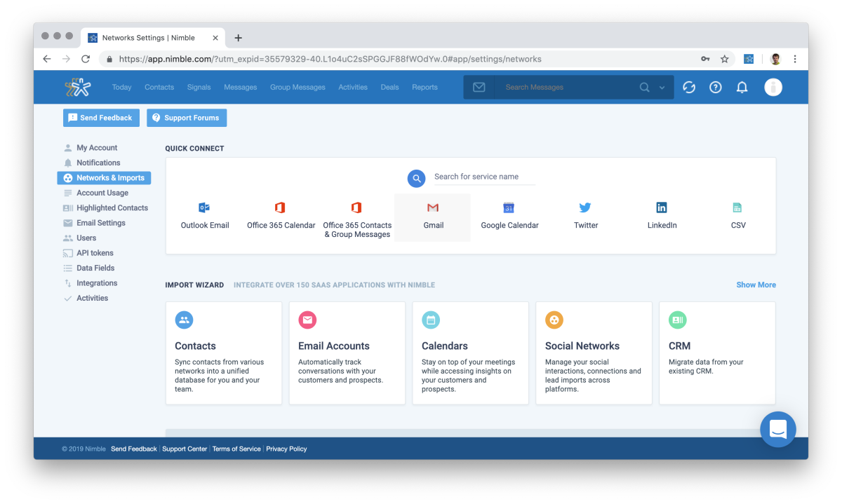
Task: Open the help question mark icon
Action: pyautogui.click(x=716, y=88)
